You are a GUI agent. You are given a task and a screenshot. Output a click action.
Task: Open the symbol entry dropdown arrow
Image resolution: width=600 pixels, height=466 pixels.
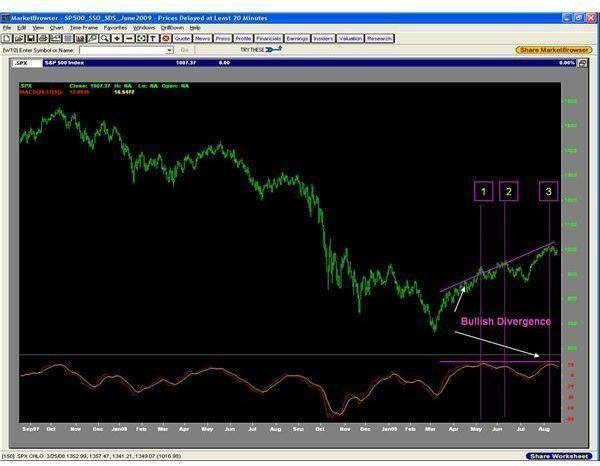169,50
